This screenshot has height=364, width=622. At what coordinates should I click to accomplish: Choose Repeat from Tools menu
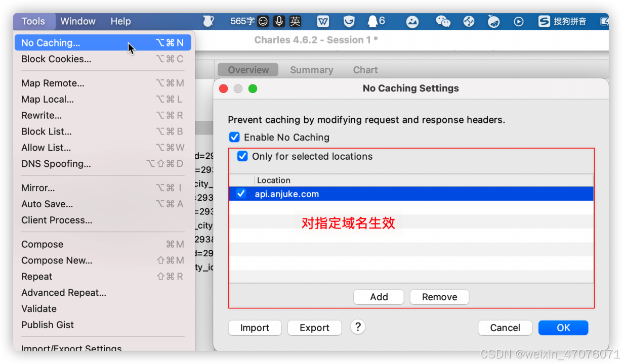(103, 277)
